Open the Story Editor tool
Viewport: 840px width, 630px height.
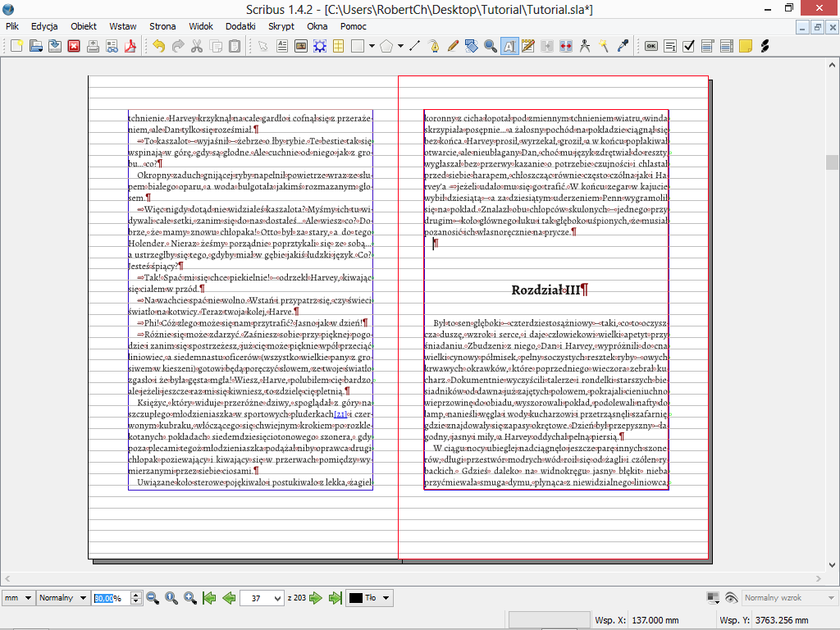click(527, 46)
